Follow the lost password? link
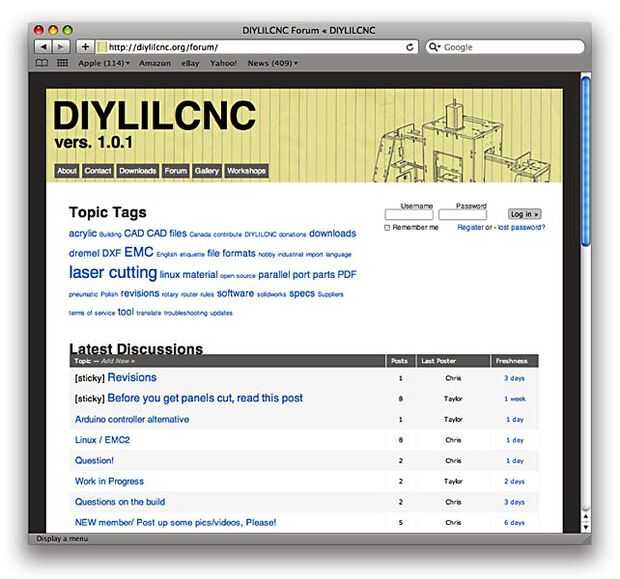The width and height of the screenshot is (620, 579). tap(521, 227)
